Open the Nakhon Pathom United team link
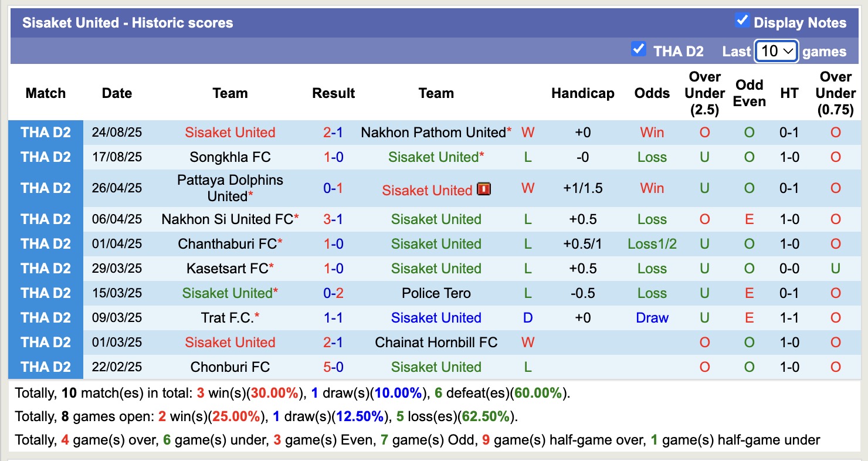The height and width of the screenshot is (461, 868). (x=433, y=133)
